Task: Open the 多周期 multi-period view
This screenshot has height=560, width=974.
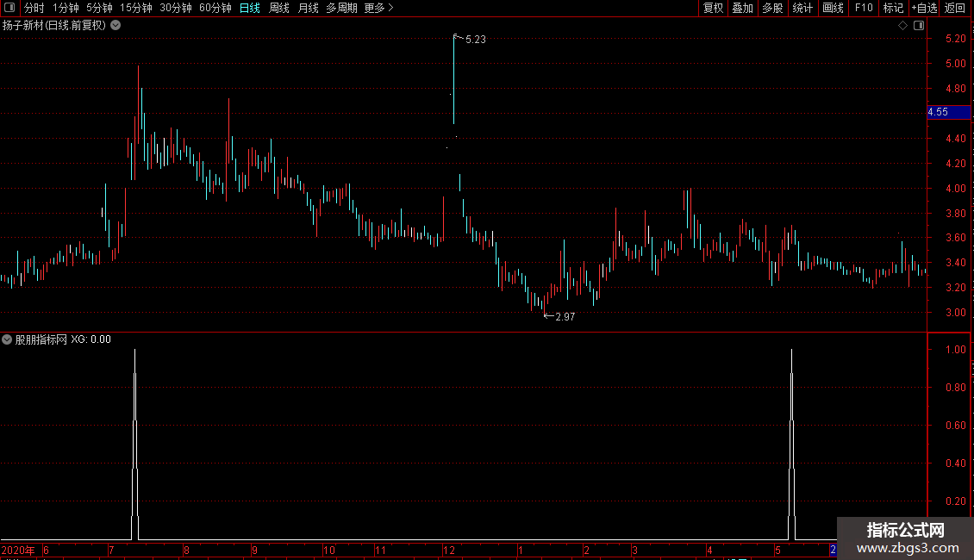Action: [341, 8]
